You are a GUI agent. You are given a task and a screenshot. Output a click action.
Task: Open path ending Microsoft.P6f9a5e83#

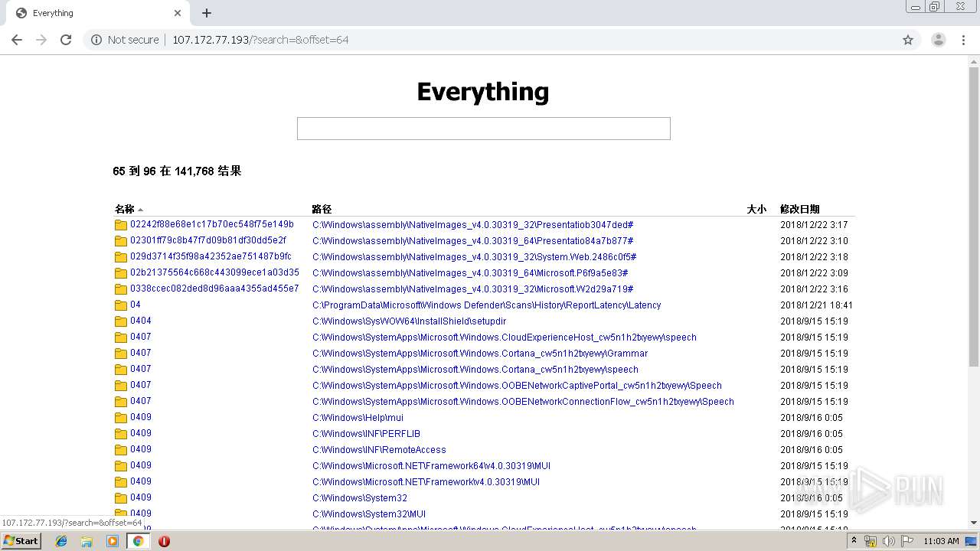tap(470, 273)
